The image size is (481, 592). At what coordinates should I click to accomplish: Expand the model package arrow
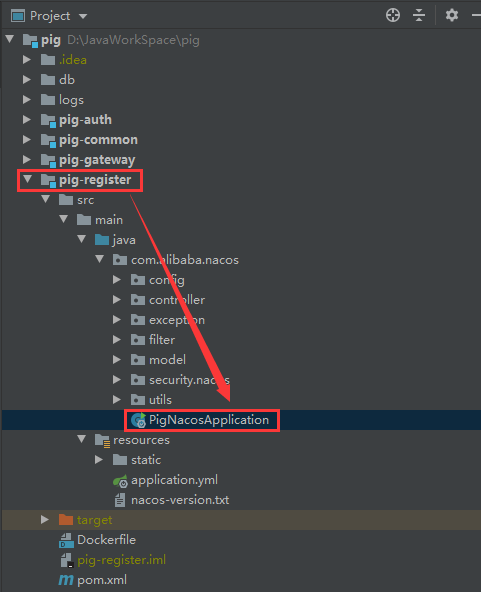click(117, 359)
